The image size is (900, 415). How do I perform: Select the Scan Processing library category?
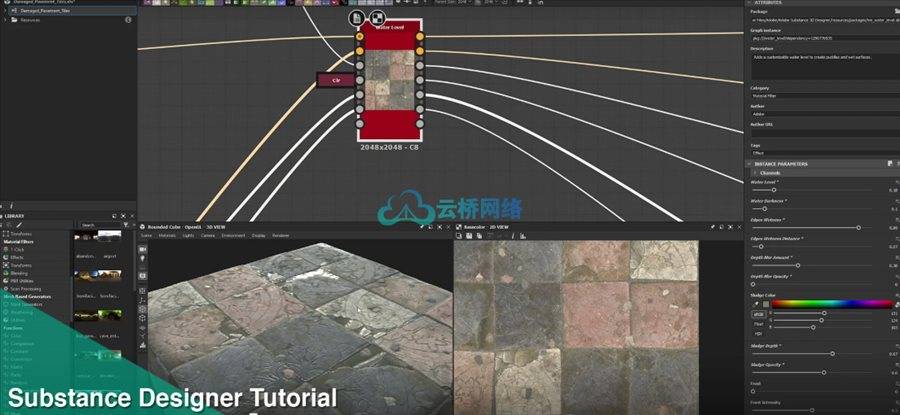25,289
